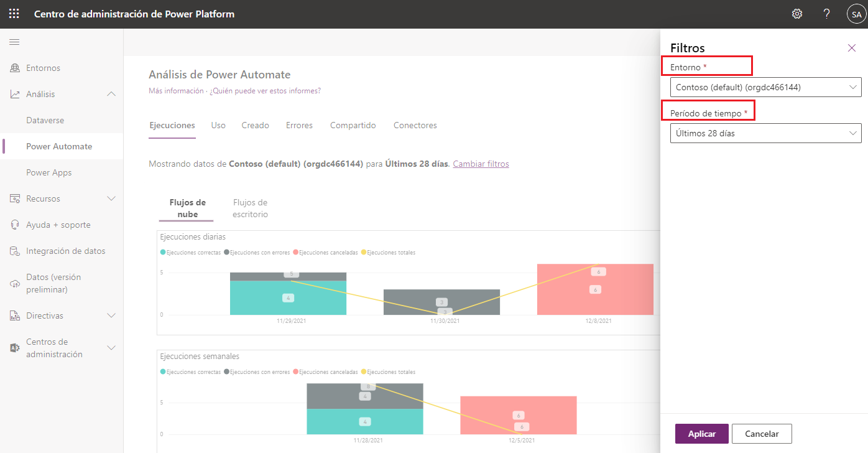Screen dimensions: 868x453
Task: Switch to the Ejecuciones tab
Action: pos(172,125)
